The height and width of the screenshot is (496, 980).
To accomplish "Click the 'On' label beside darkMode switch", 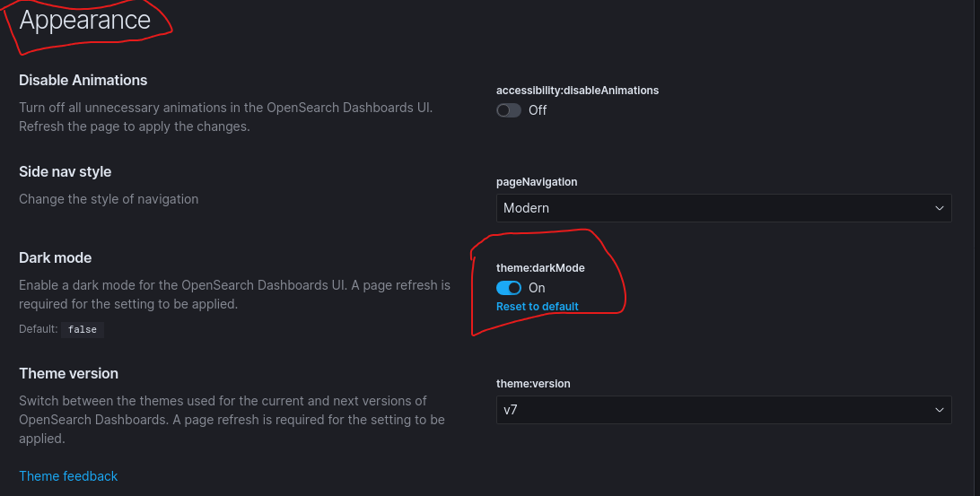I will coord(537,288).
